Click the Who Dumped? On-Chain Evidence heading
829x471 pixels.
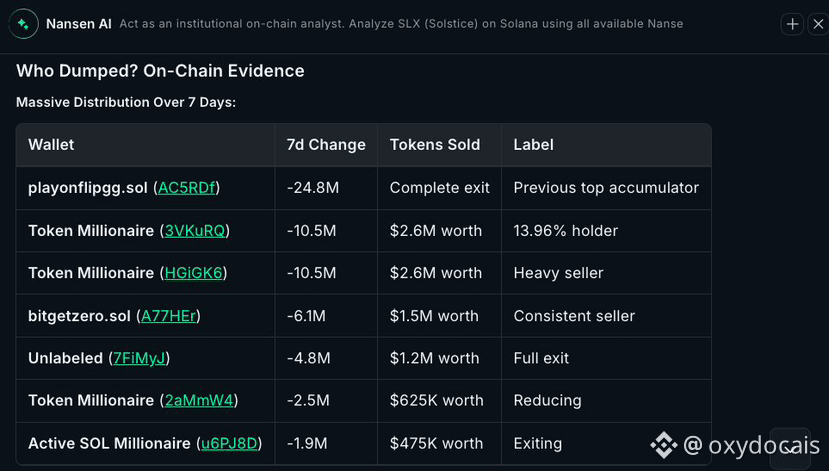click(x=160, y=71)
